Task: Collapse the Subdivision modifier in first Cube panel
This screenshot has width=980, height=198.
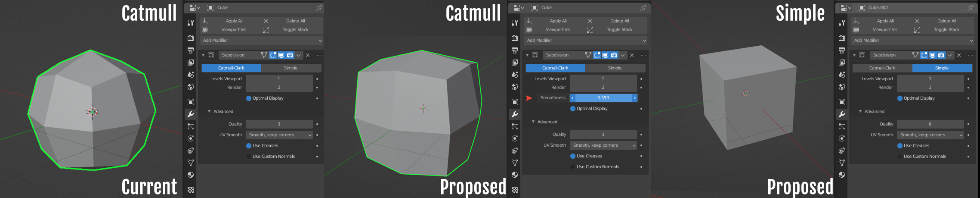Action: tap(203, 55)
